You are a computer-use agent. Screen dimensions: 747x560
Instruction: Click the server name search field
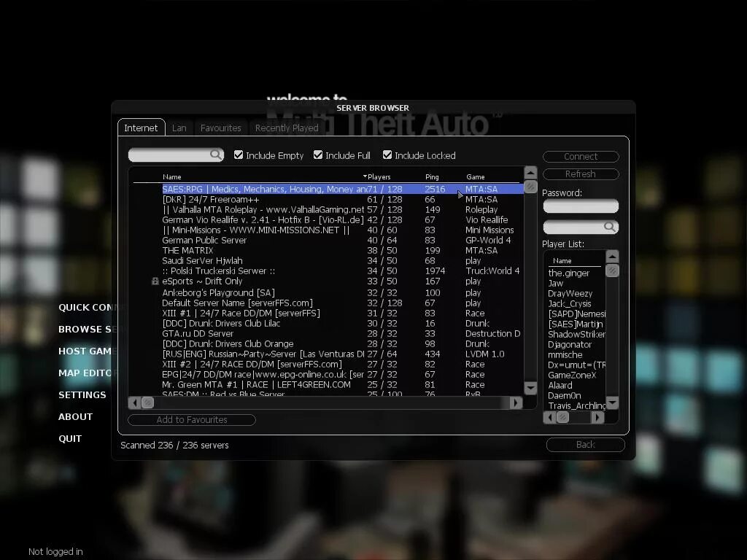coord(176,155)
